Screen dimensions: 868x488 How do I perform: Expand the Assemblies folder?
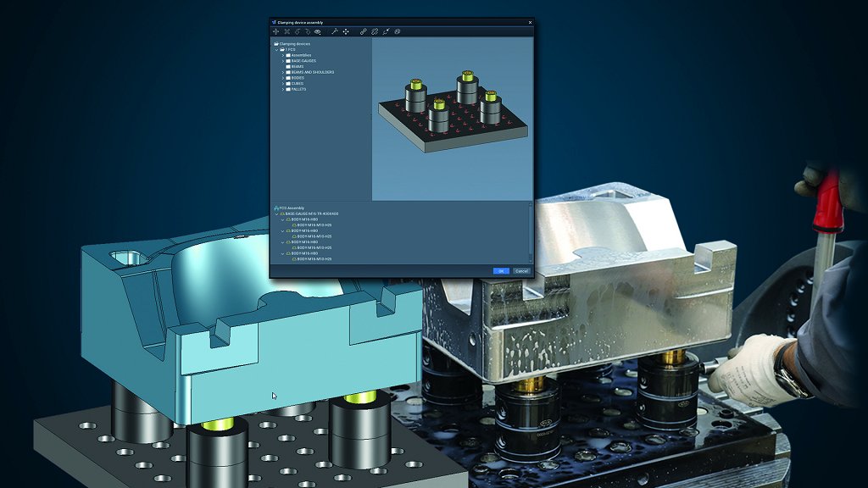283,55
